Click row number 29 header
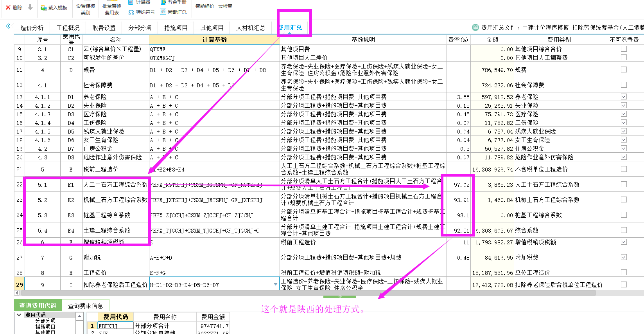The height and width of the screenshot is (334, 644). pyautogui.click(x=19, y=285)
